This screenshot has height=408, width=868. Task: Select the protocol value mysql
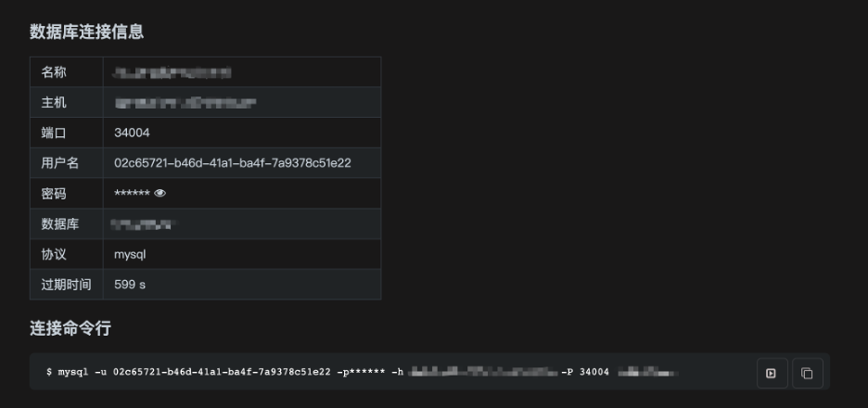tap(130, 255)
